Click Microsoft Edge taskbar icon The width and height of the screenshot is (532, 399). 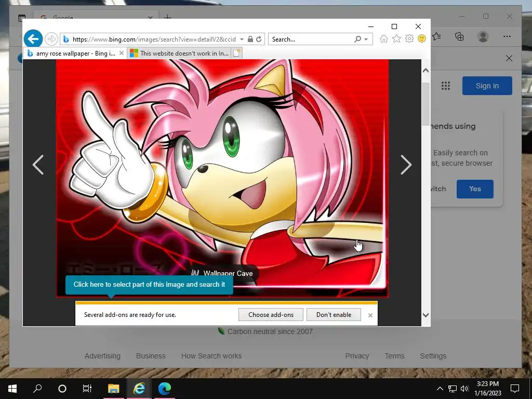pos(165,389)
